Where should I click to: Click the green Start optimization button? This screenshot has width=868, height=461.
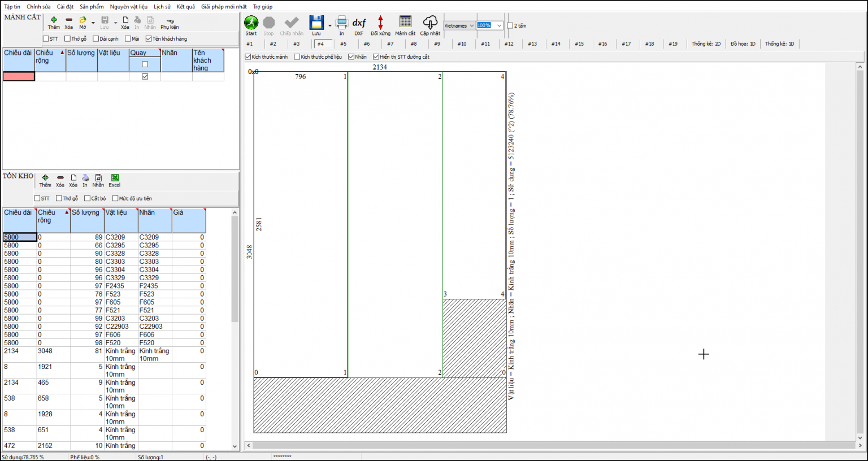pos(251,23)
